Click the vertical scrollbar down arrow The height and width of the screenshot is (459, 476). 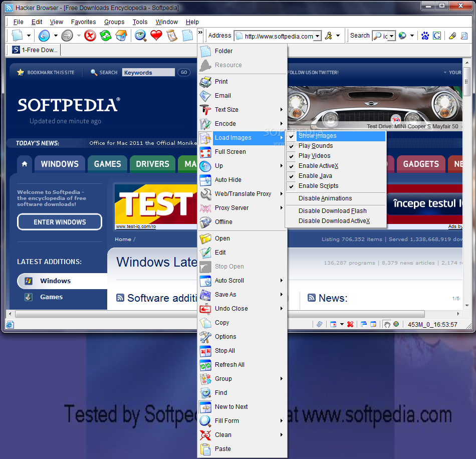[x=466, y=306]
